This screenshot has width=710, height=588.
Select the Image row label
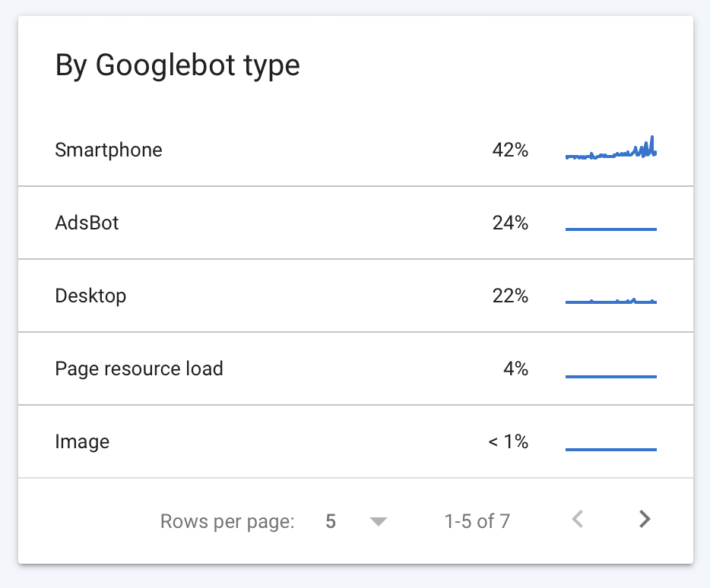82,442
